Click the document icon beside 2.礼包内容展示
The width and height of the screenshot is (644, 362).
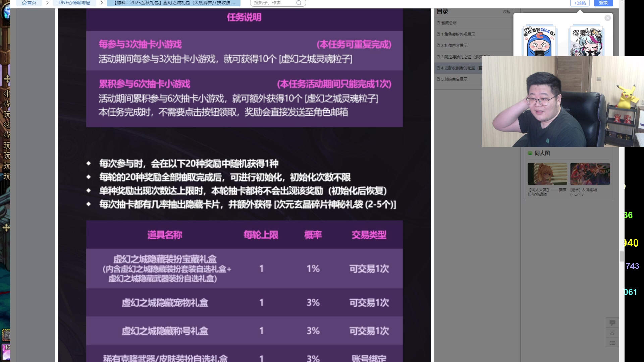coord(438,45)
